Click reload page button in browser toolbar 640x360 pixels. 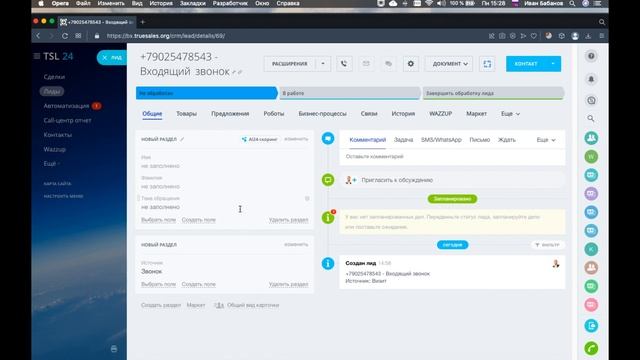(x=65, y=36)
